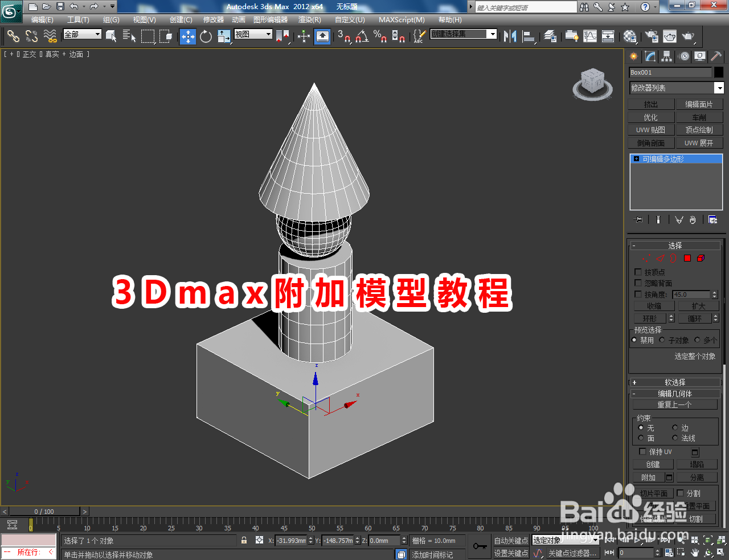Screen dimensions: 729x560
Task: Click the 附加 button in 编辑几何体
Action: click(x=649, y=477)
